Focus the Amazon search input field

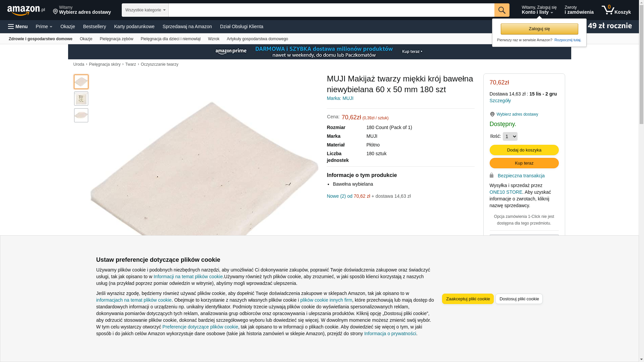[x=331, y=10]
